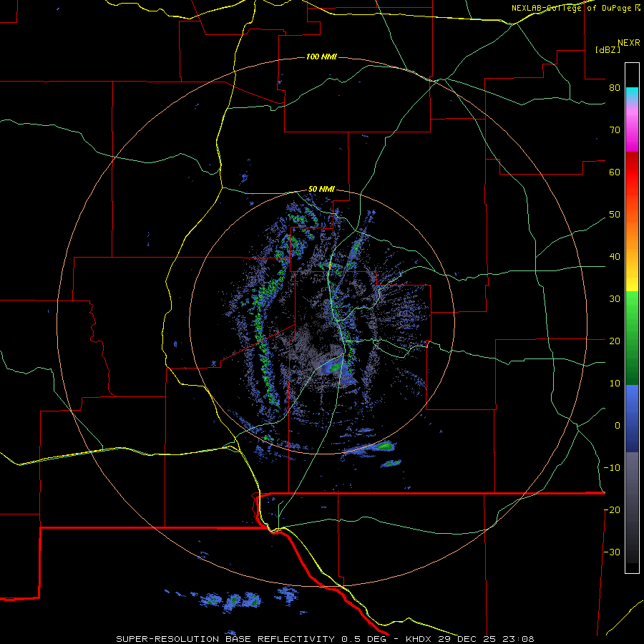Click the 40 value on the dBZ scale
This screenshot has width=644, height=644.
(615, 257)
